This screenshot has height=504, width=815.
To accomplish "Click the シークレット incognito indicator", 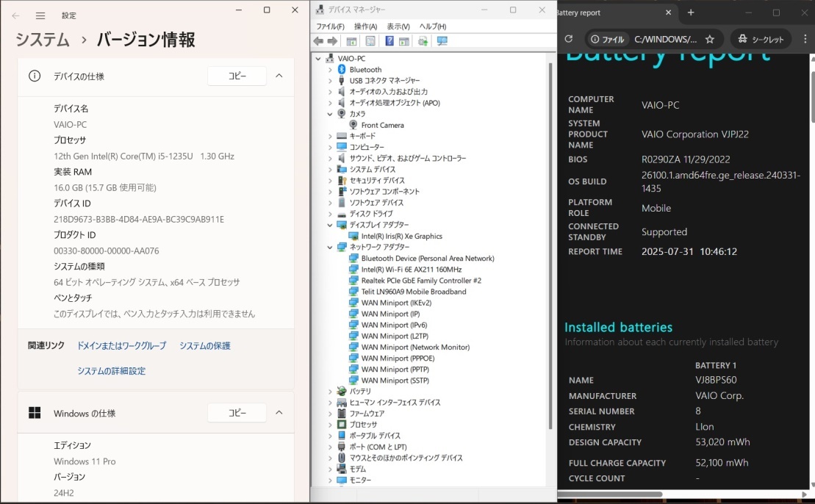I will point(761,39).
